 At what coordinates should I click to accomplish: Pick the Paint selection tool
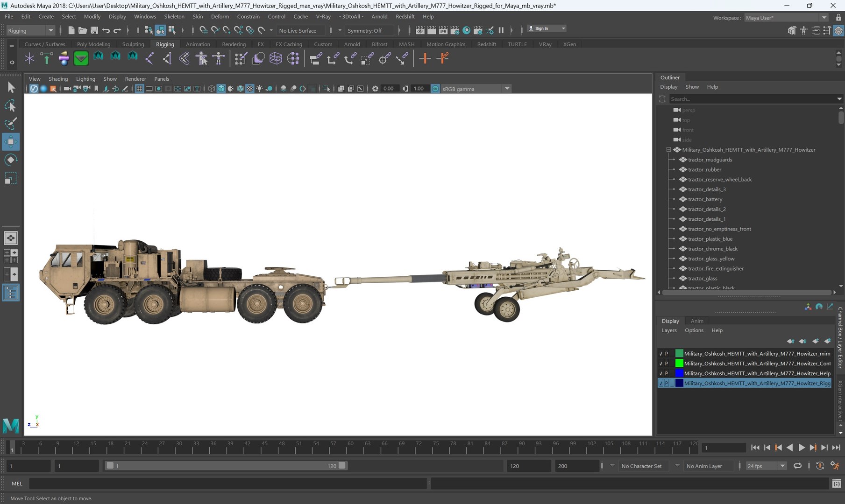(11, 124)
